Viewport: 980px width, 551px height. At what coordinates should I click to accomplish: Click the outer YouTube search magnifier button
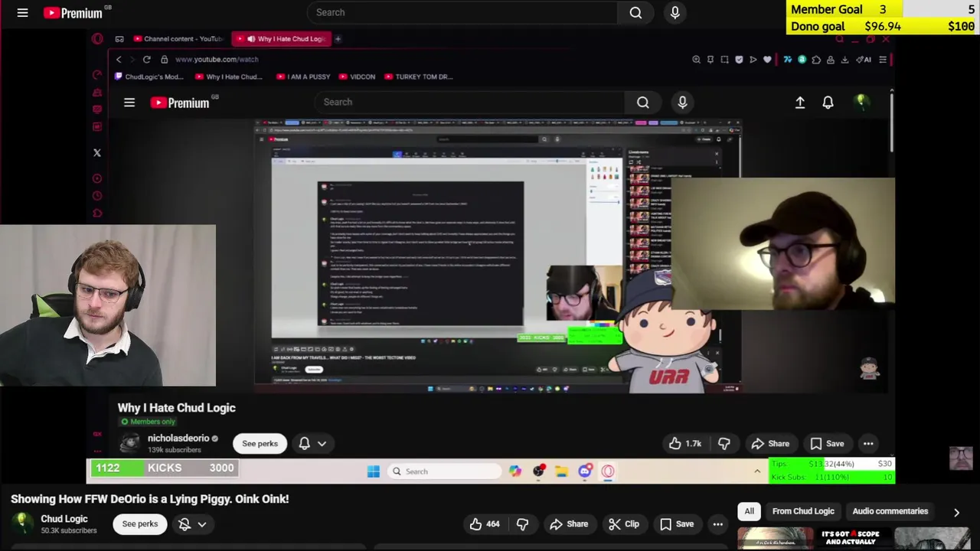pyautogui.click(x=635, y=12)
